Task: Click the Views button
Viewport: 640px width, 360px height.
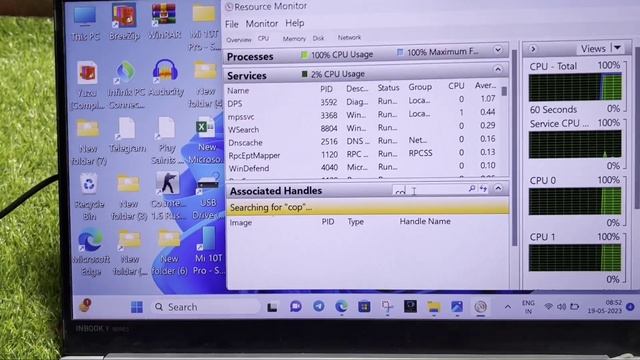Action: coord(593,49)
